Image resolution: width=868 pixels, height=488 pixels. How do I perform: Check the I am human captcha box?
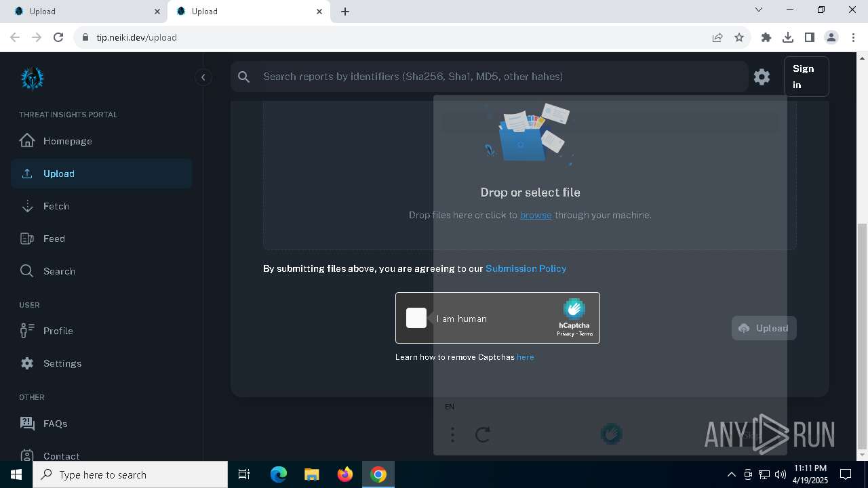click(x=416, y=318)
